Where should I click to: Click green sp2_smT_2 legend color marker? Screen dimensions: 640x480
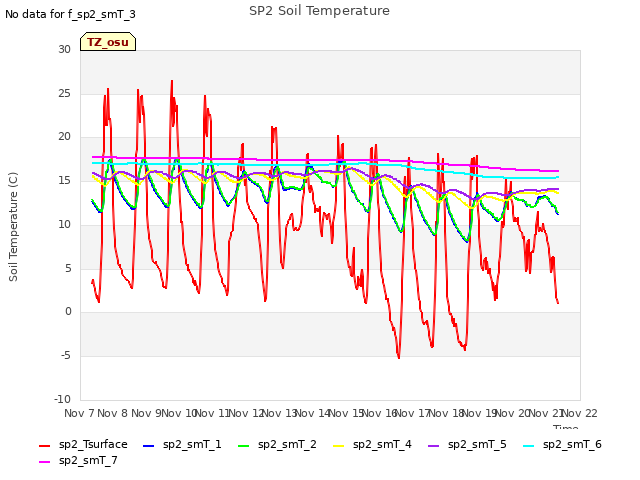point(243,446)
